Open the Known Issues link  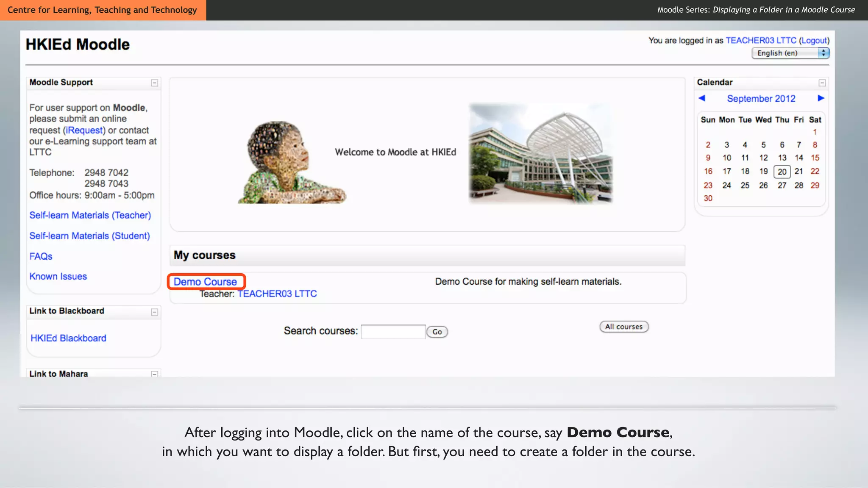pyautogui.click(x=58, y=277)
